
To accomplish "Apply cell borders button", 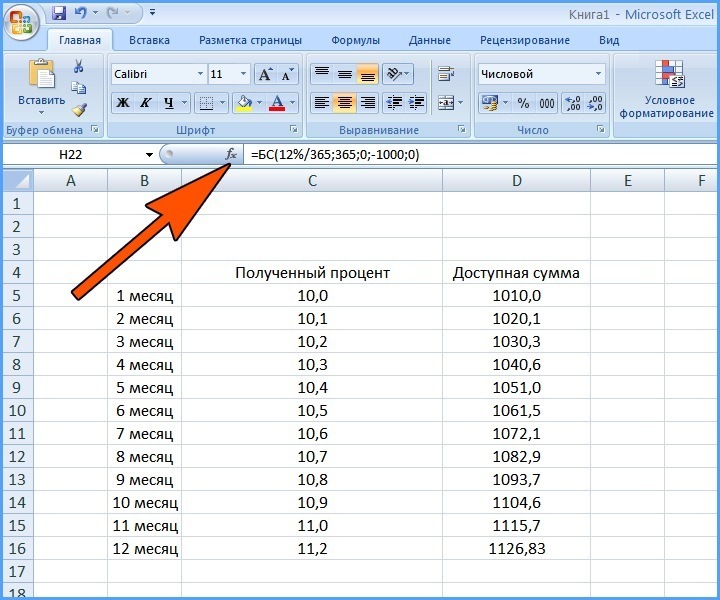I will 206,103.
